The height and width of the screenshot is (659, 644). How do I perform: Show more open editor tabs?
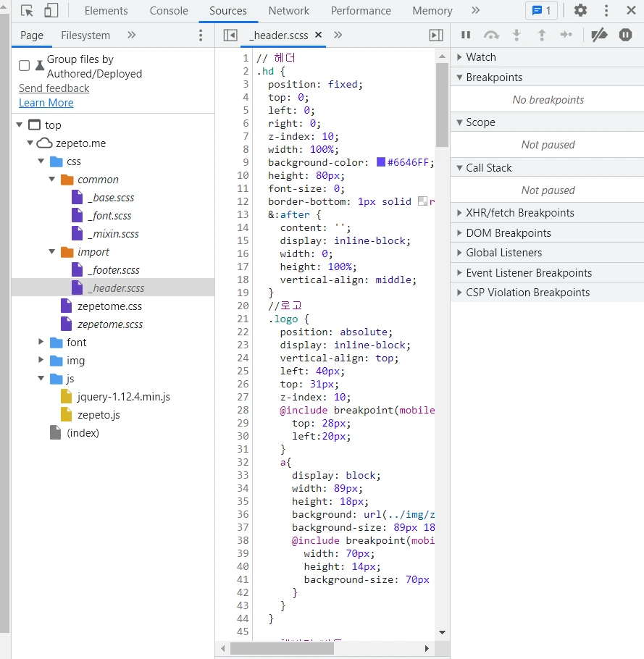pos(338,35)
